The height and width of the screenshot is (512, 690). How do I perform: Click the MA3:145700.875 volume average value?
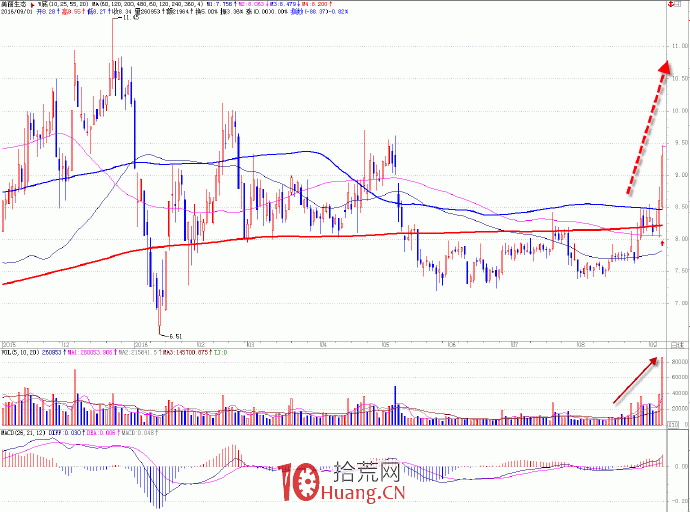pos(184,352)
